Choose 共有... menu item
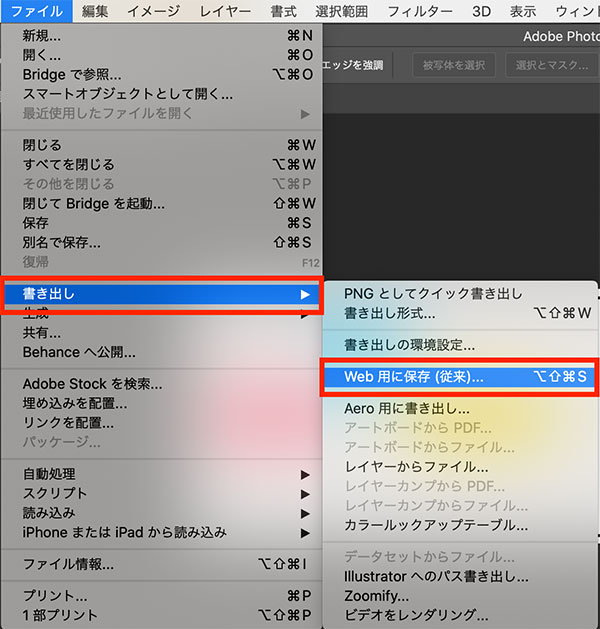This screenshot has width=600, height=629. point(162,333)
